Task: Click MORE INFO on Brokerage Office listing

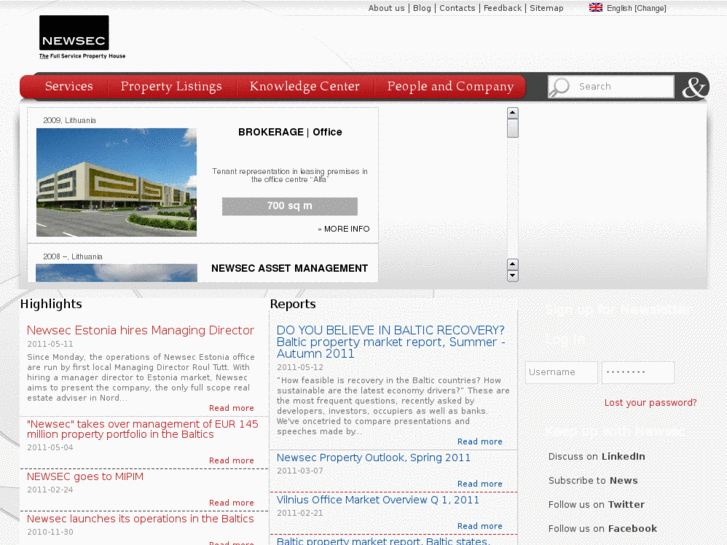Action: [x=344, y=229]
